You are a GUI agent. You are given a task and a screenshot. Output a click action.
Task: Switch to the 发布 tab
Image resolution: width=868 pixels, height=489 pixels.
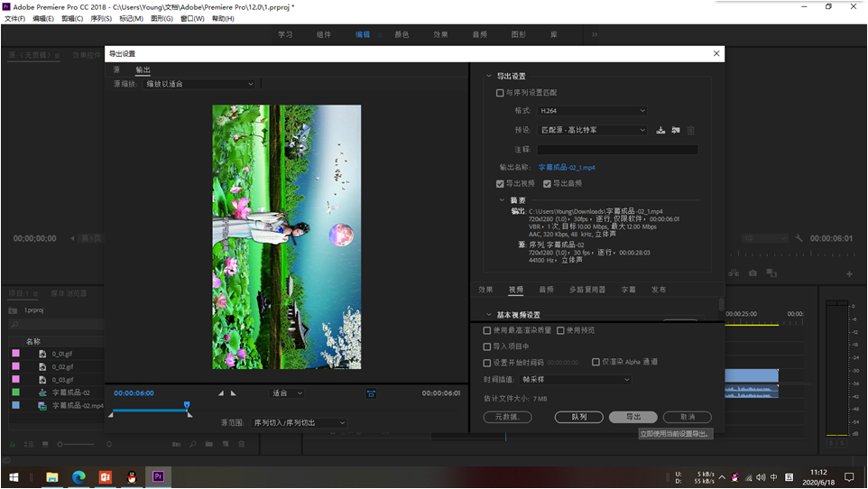tap(658, 290)
